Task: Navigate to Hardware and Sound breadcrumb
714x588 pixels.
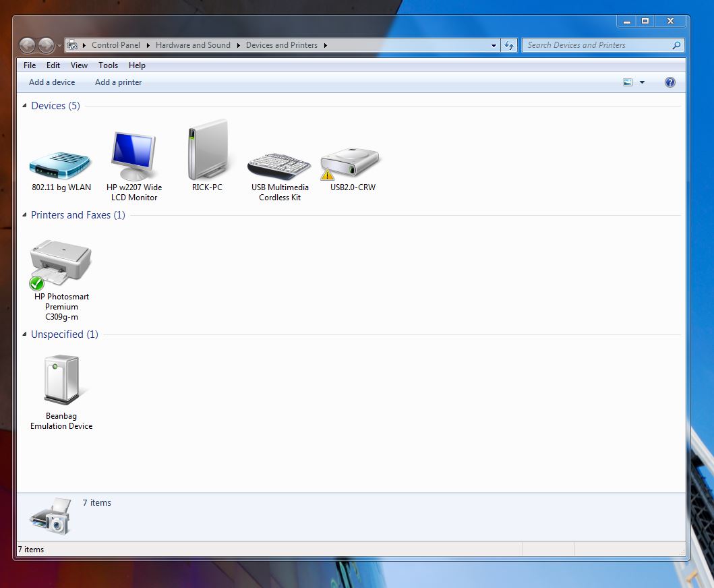Action: pos(194,45)
